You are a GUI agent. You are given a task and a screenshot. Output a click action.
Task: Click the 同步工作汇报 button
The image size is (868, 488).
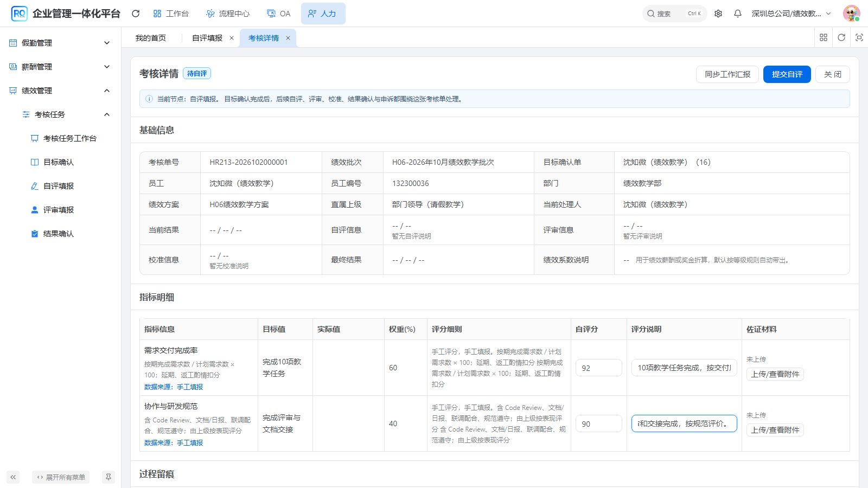pyautogui.click(x=727, y=74)
